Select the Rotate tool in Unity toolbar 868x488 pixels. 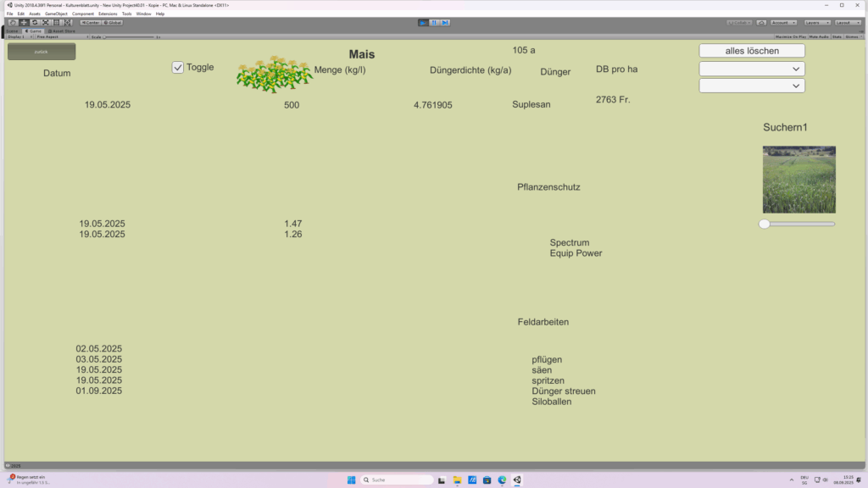(x=35, y=22)
